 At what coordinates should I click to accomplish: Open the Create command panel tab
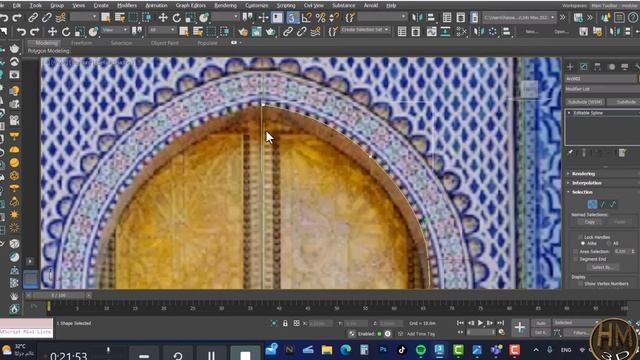click(x=570, y=67)
